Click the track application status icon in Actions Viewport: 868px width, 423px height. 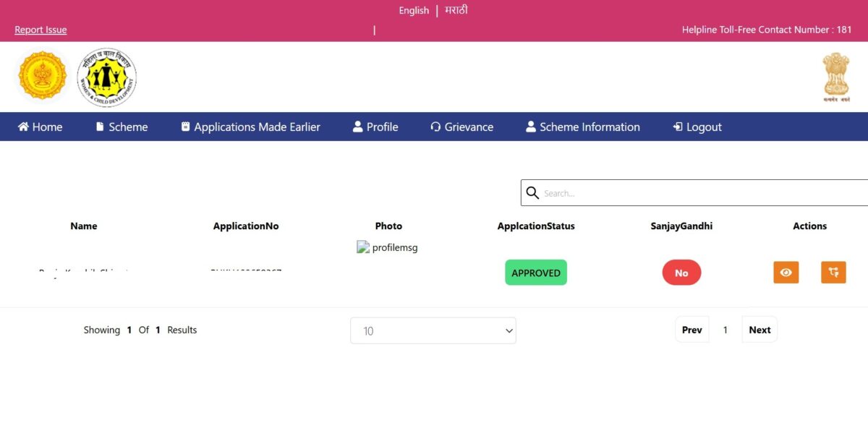point(833,273)
